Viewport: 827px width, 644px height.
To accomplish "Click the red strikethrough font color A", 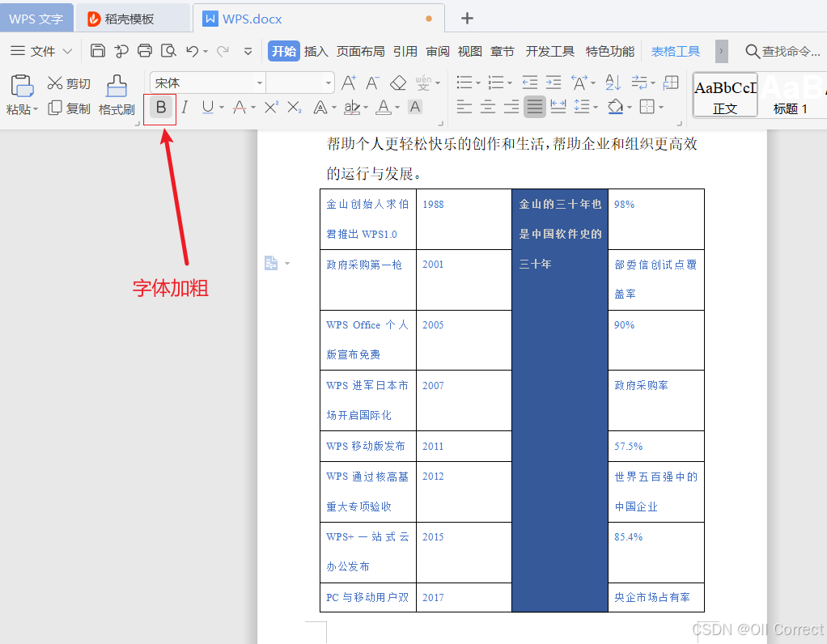I will pos(240,108).
